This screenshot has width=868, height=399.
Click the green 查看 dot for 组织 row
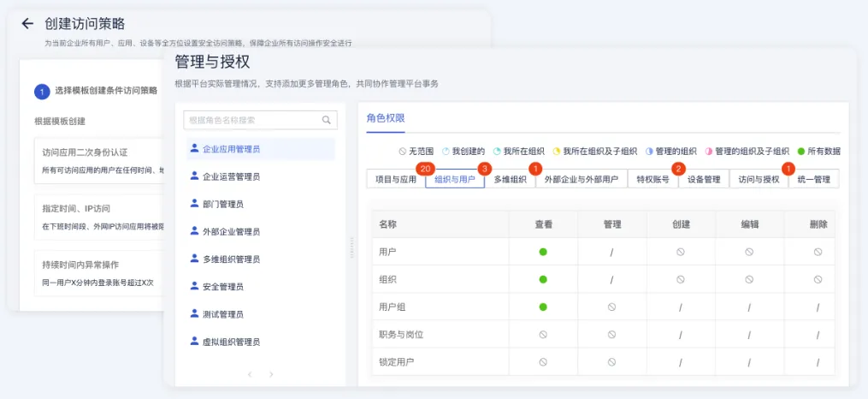tap(543, 279)
